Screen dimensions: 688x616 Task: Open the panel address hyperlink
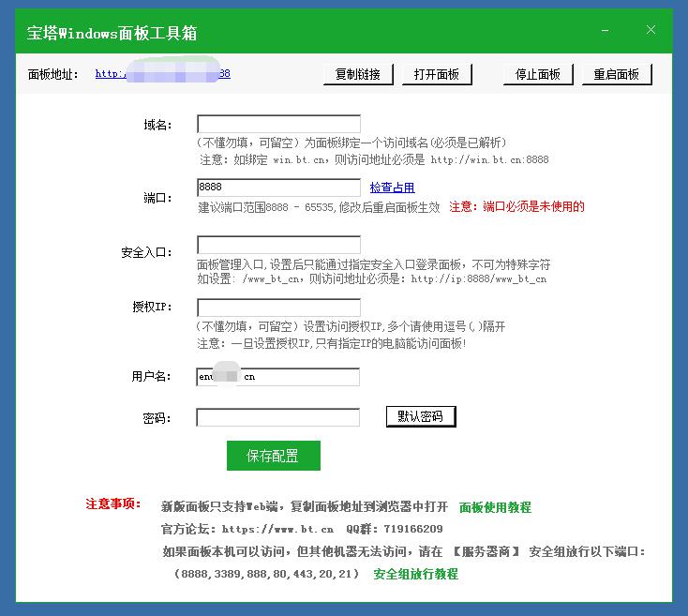point(162,73)
